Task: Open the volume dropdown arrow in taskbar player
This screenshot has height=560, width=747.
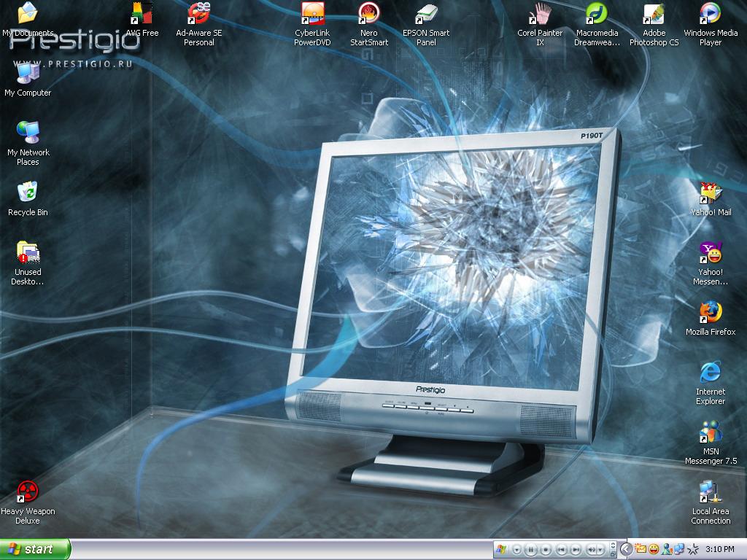Action: pos(600,550)
